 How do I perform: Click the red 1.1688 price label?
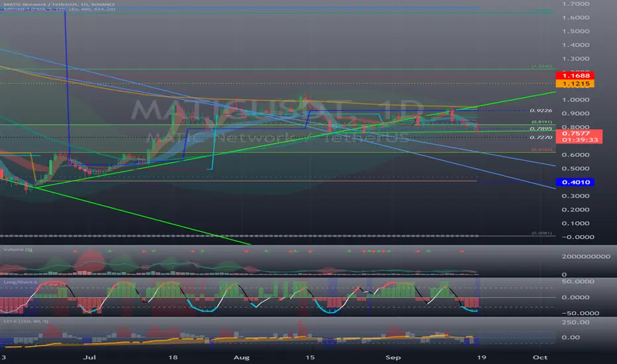click(x=575, y=75)
